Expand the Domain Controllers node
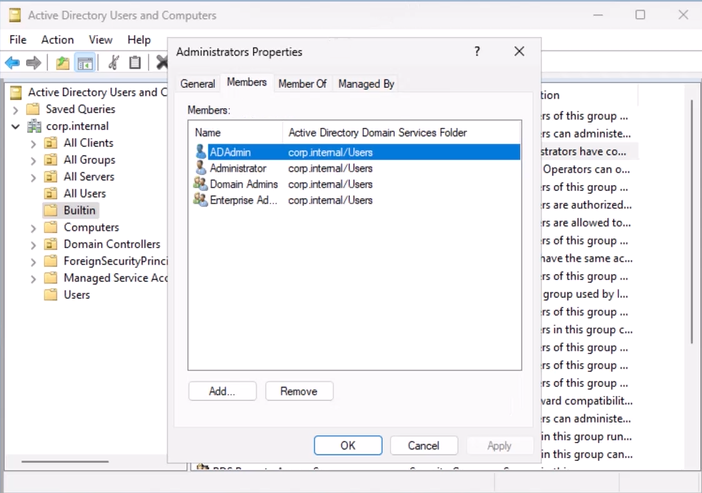The width and height of the screenshot is (702, 493). [x=33, y=245]
